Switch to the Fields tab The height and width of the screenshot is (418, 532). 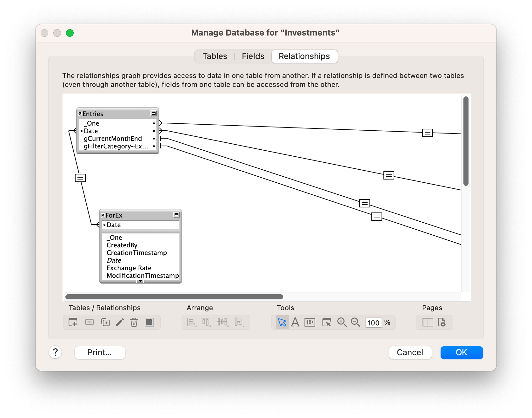tap(253, 56)
